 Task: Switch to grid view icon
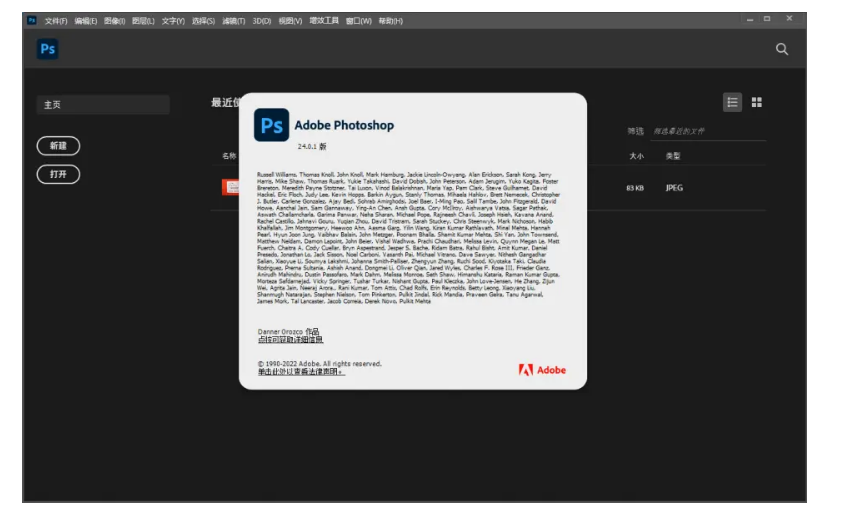[757, 102]
